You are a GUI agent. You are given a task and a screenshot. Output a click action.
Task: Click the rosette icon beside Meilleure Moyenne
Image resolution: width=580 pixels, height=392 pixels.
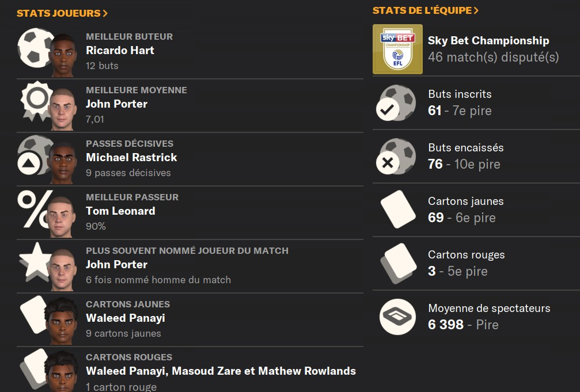click(x=35, y=99)
